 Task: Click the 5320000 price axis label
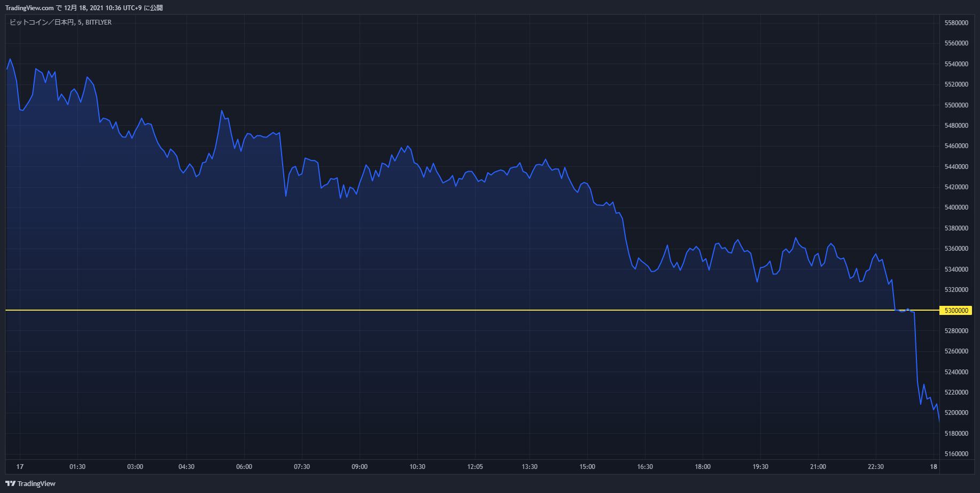(x=956, y=290)
